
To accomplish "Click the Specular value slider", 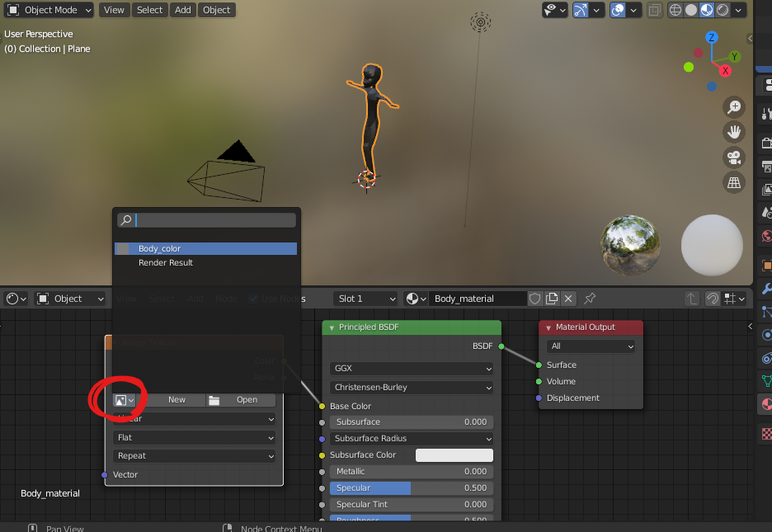I will tap(411, 487).
